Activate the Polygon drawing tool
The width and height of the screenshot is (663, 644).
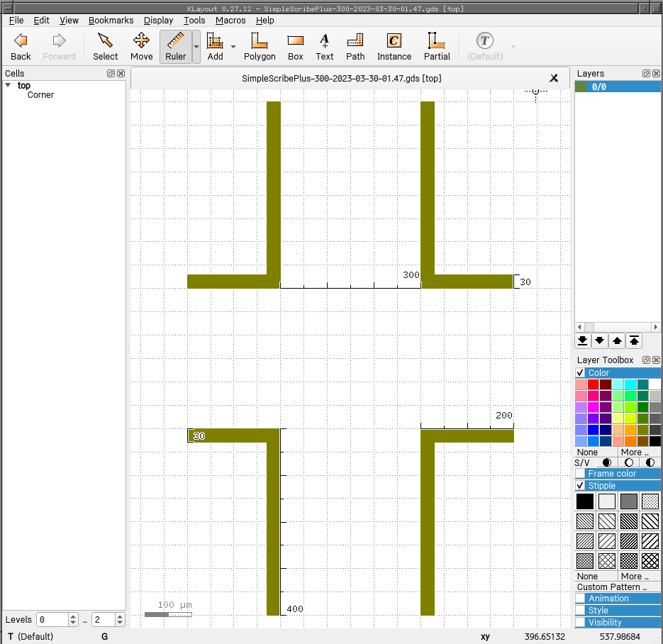click(x=260, y=47)
